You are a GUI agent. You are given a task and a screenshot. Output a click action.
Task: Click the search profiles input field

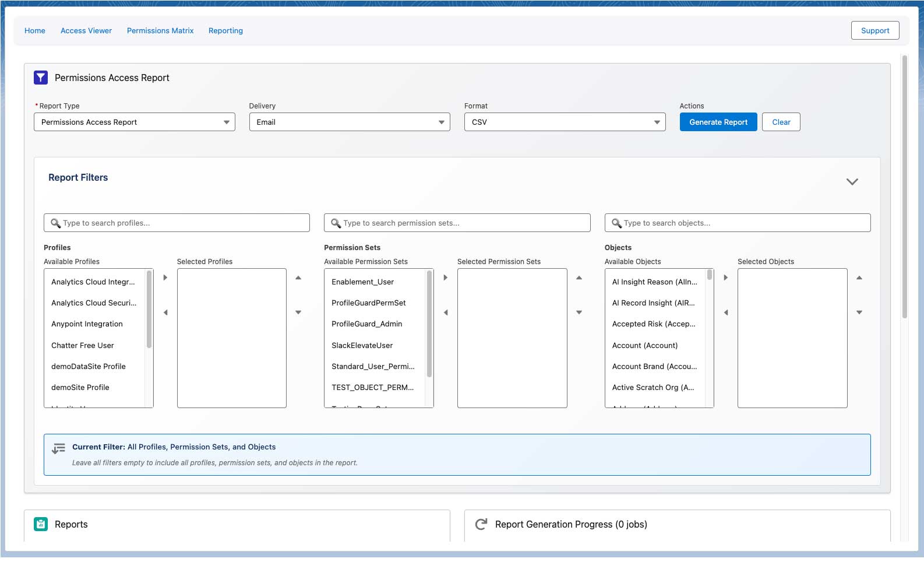tap(177, 223)
